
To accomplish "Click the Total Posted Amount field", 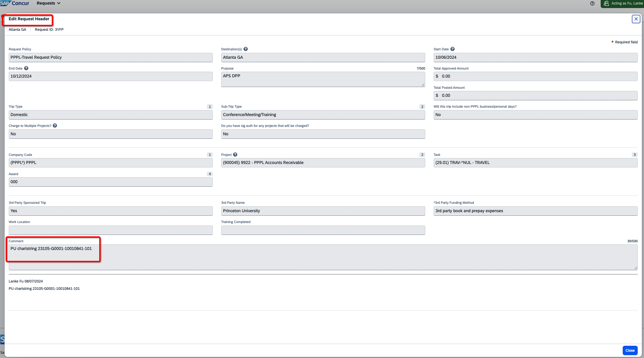I will [535, 95].
